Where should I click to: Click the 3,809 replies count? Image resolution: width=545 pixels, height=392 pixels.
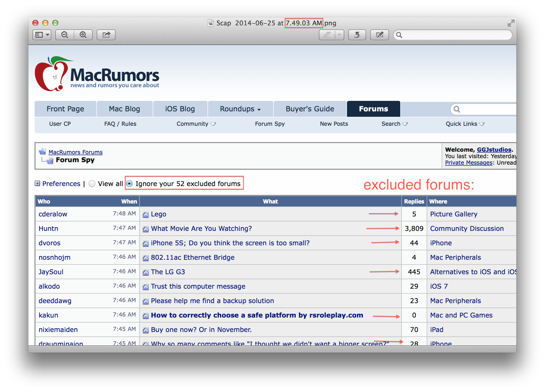point(414,229)
